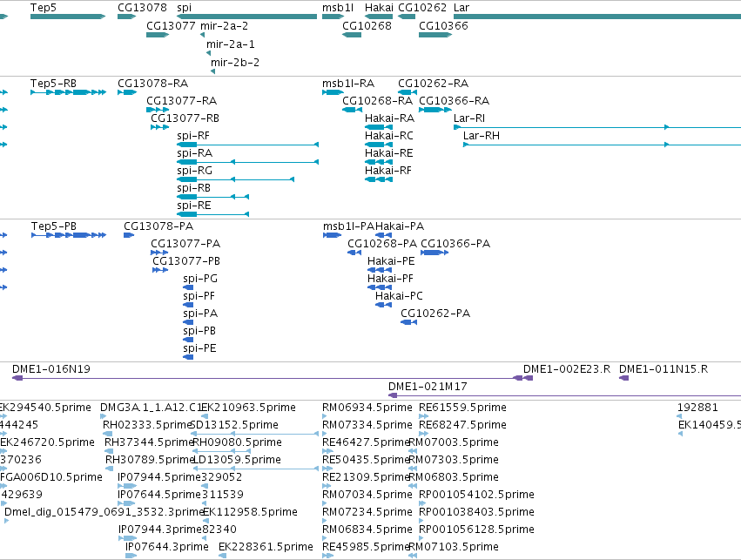Select the CG10262 gene feature

pyautogui.click(x=407, y=17)
